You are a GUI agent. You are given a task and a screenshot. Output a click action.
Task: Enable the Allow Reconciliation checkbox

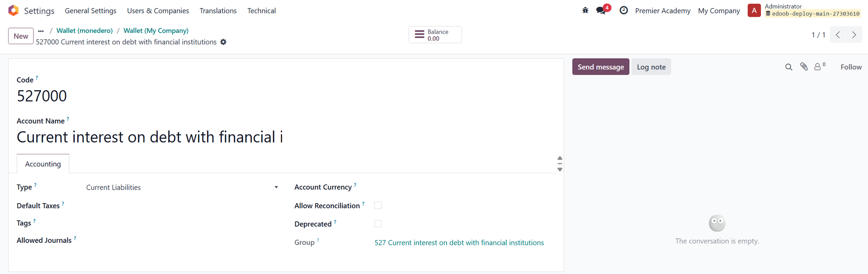[378, 205]
